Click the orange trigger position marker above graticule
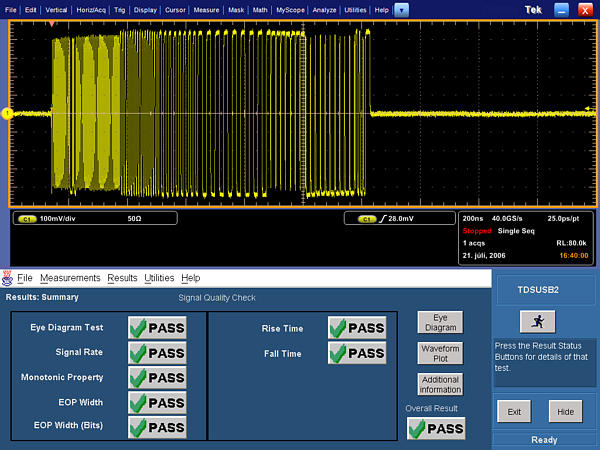The height and width of the screenshot is (450, 600). click(x=51, y=22)
